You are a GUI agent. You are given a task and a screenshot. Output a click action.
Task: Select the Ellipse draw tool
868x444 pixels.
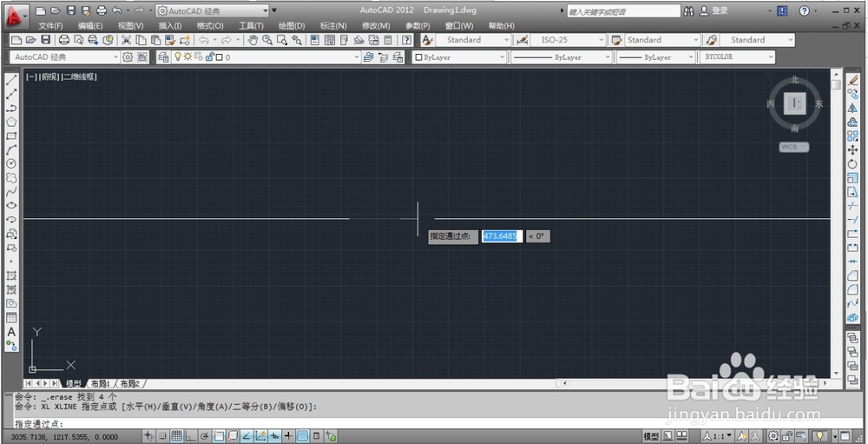pyautogui.click(x=11, y=205)
